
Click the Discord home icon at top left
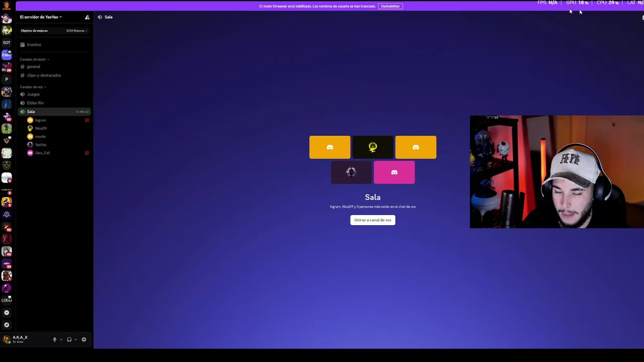click(7, 6)
